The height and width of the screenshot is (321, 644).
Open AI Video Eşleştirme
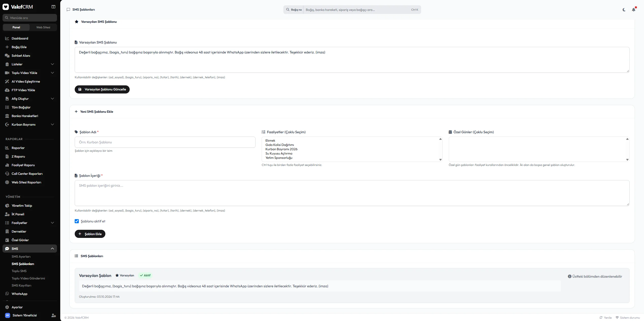(x=30, y=81)
